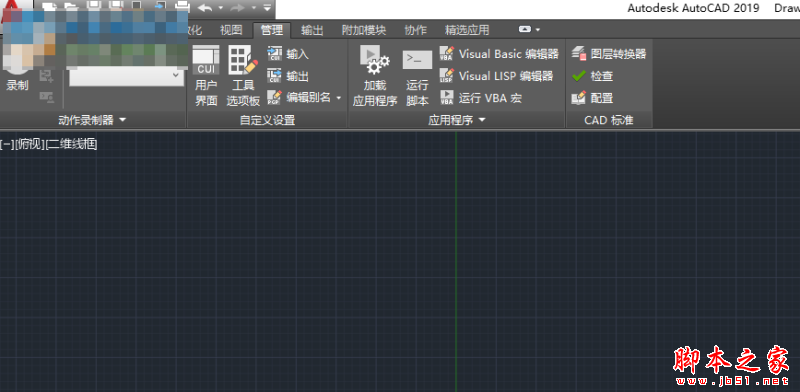This screenshot has height=392, width=800.
Task: Click the 自定义设置 panel title
Action: click(267, 120)
